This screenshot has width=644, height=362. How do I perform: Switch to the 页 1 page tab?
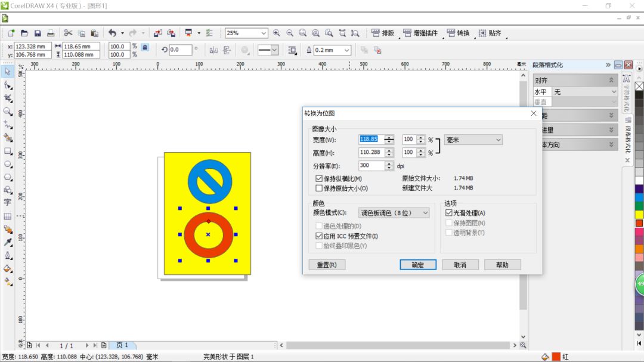[123, 345]
